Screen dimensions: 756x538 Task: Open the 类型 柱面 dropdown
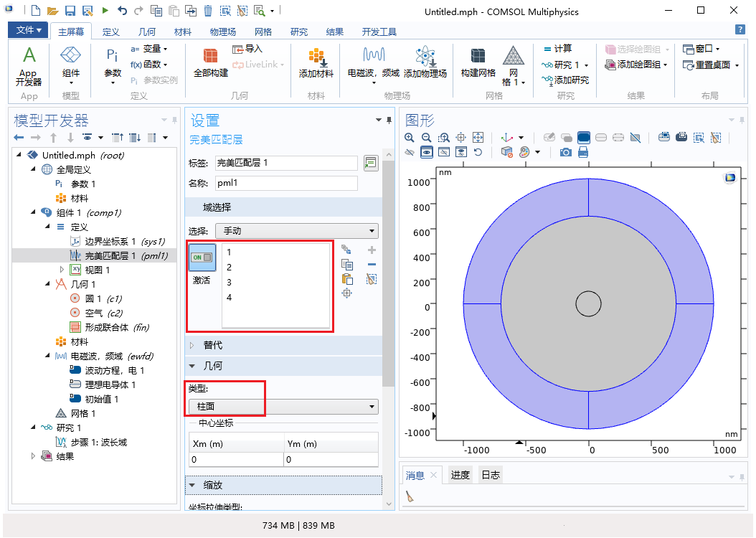tap(283, 407)
